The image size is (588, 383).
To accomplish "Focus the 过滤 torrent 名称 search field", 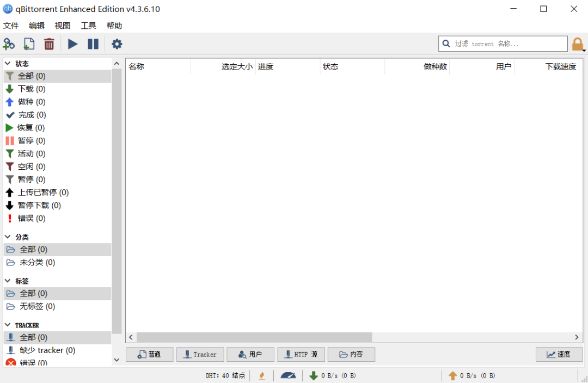I will click(503, 44).
